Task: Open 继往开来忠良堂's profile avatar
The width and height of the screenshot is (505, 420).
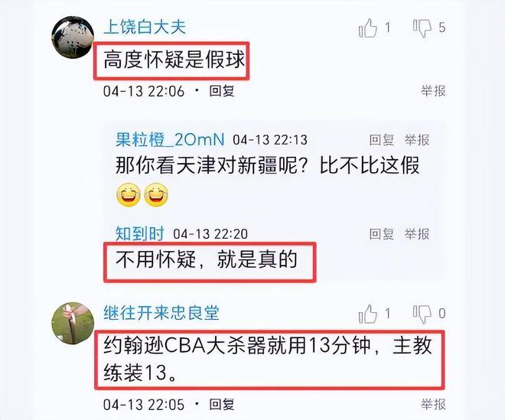Action: tap(73, 324)
